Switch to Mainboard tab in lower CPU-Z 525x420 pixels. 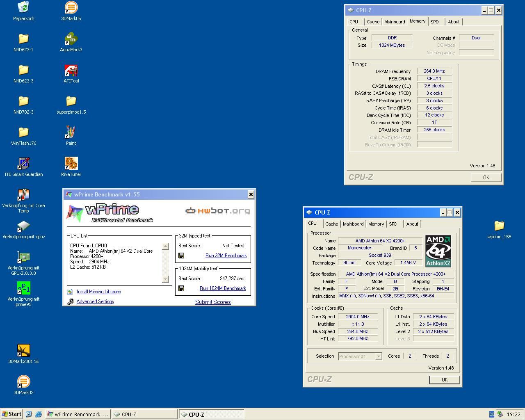click(353, 224)
